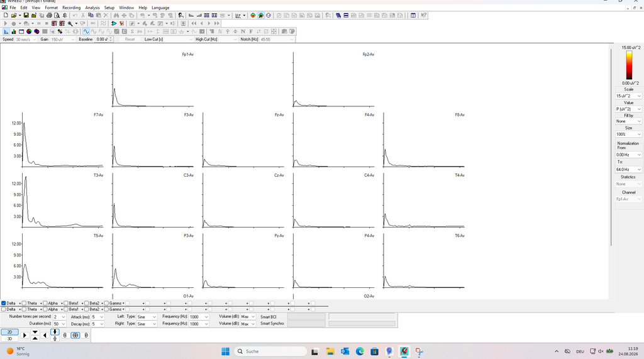The height and width of the screenshot is (359, 644).
Task: Click the histogram bars view icon
Action: point(14,31)
